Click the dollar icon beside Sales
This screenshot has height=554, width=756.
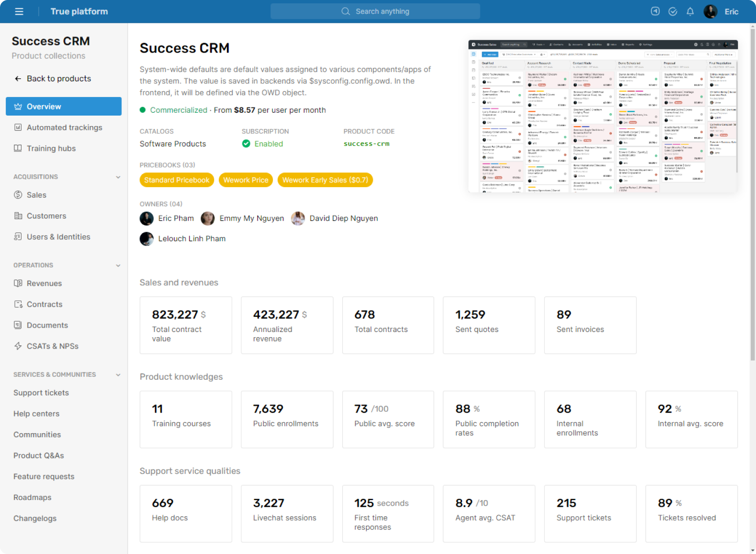(x=18, y=195)
